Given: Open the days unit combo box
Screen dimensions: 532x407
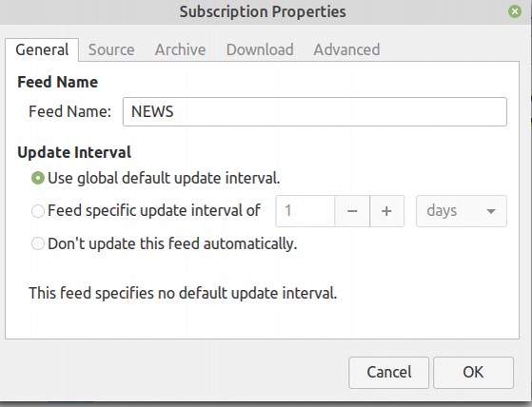Looking at the screenshot, I should coord(462,211).
